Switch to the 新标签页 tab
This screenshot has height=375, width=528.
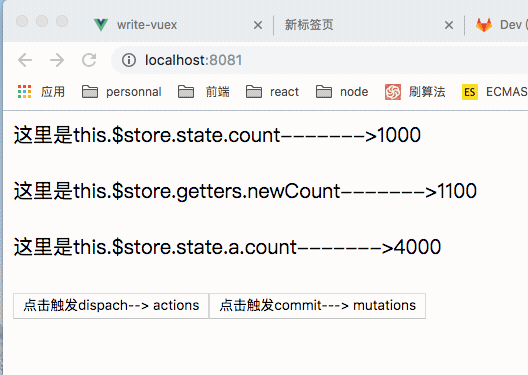tap(369, 25)
